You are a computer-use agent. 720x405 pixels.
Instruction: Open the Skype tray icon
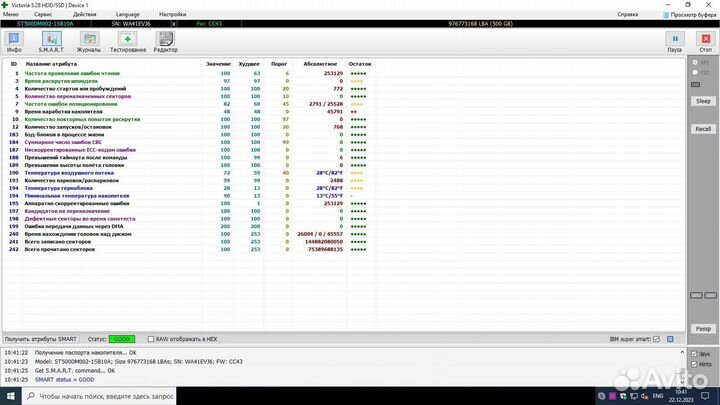602,396
